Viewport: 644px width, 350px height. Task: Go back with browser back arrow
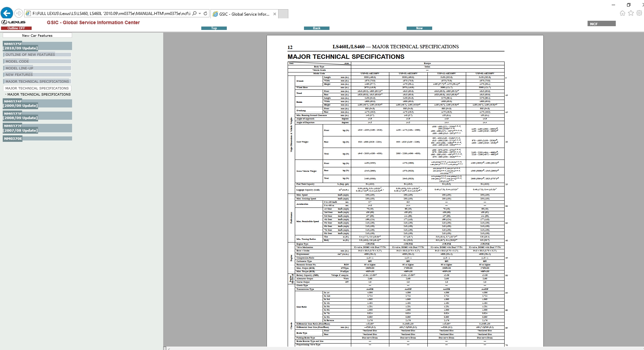click(x=7, y=13)
